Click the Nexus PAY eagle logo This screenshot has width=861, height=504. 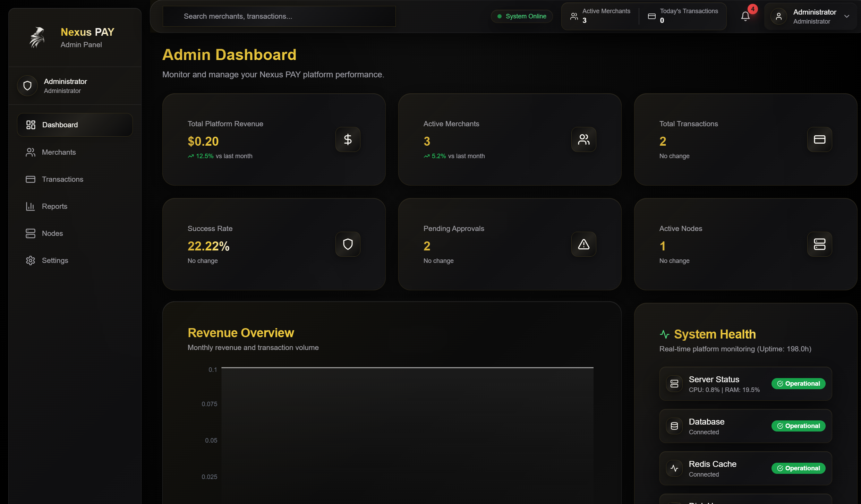point(37,37)
